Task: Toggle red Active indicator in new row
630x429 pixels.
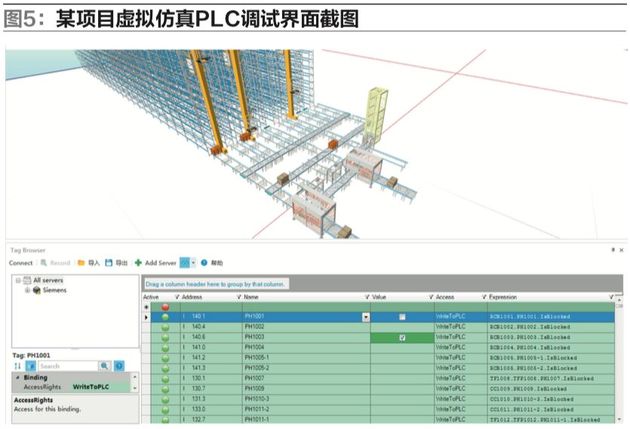Action: pos(166,306)
